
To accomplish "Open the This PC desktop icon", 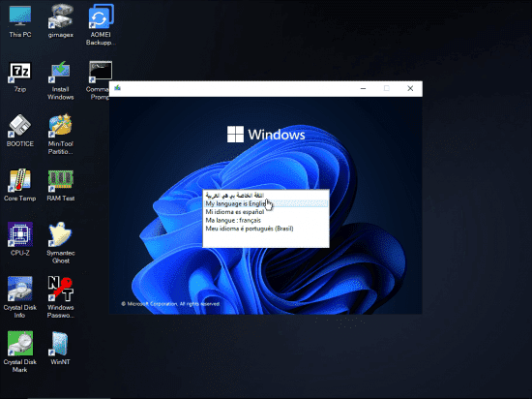I will point(20,21).
